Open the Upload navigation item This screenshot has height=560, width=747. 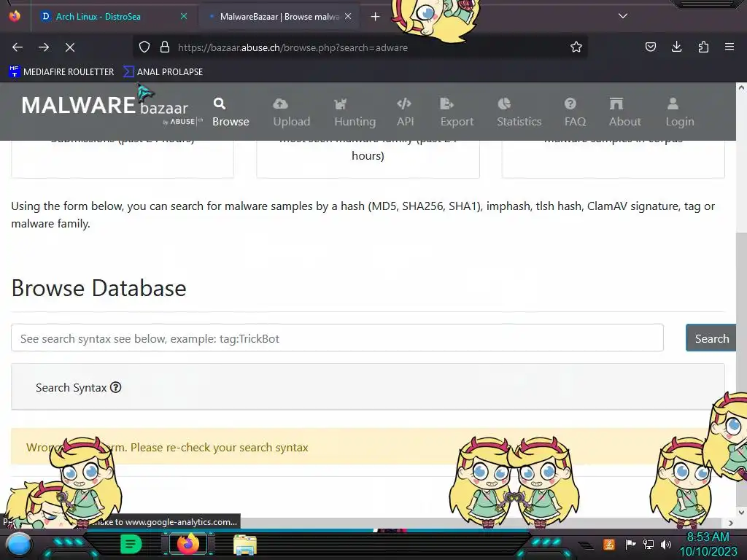click(x=292, y=112)
